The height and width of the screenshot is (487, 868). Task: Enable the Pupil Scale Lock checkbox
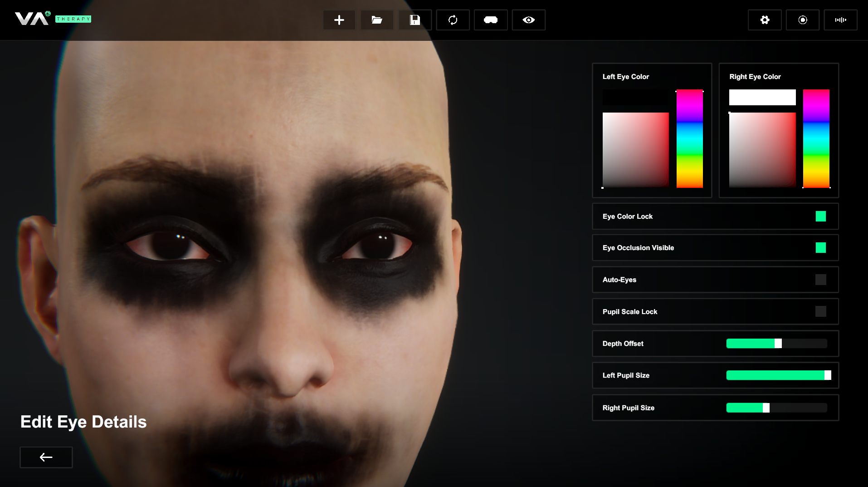(820, 311)
